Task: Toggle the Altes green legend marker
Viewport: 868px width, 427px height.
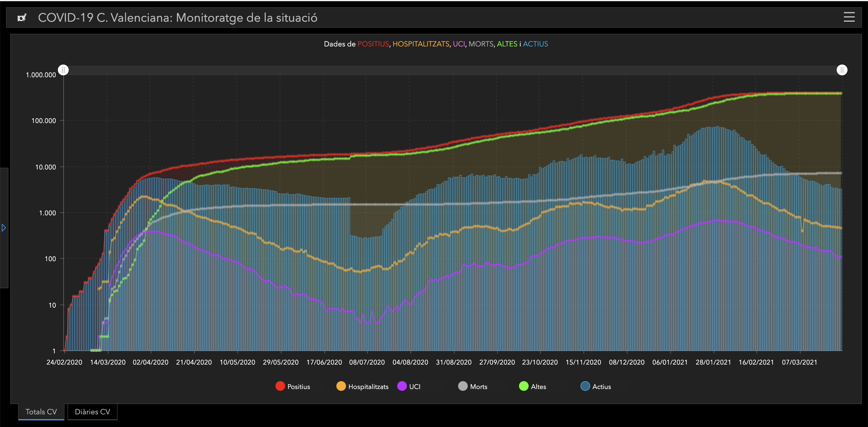Action: click(524, 386)
